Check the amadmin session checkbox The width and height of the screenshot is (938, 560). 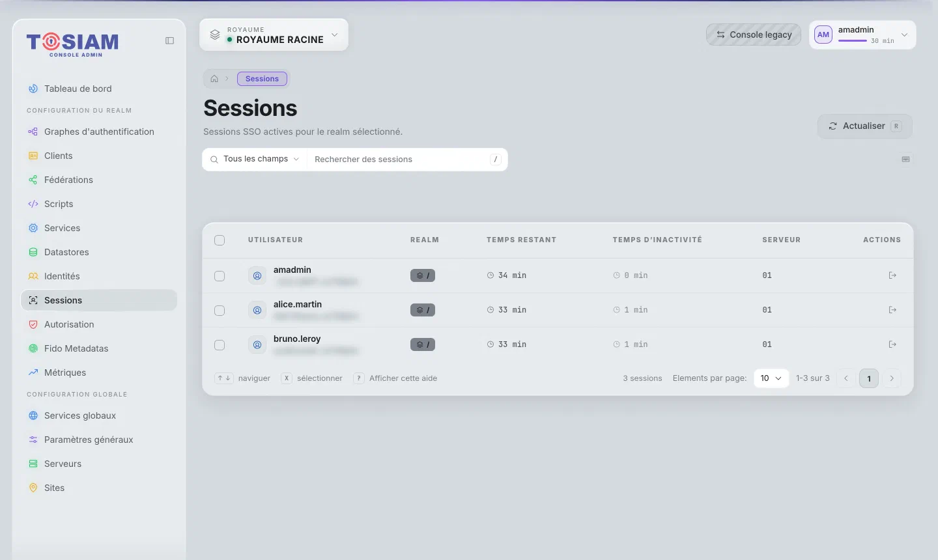pyautogui.click(x=220, y=276)
